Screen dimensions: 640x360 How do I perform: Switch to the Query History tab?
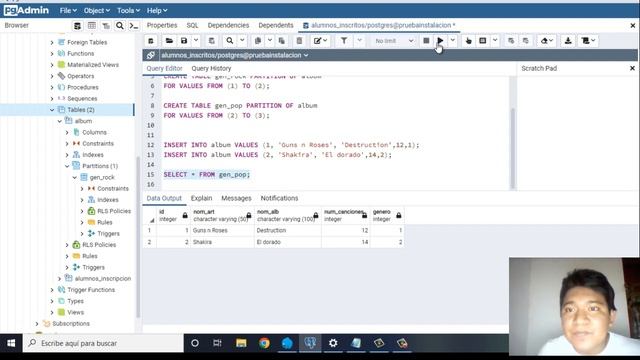[211, 68]
